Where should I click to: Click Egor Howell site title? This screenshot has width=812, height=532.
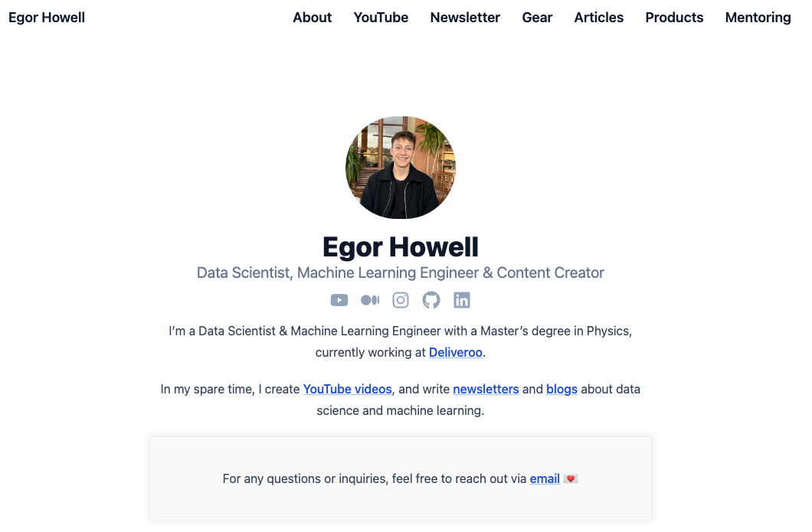click(x=47, y=17)
